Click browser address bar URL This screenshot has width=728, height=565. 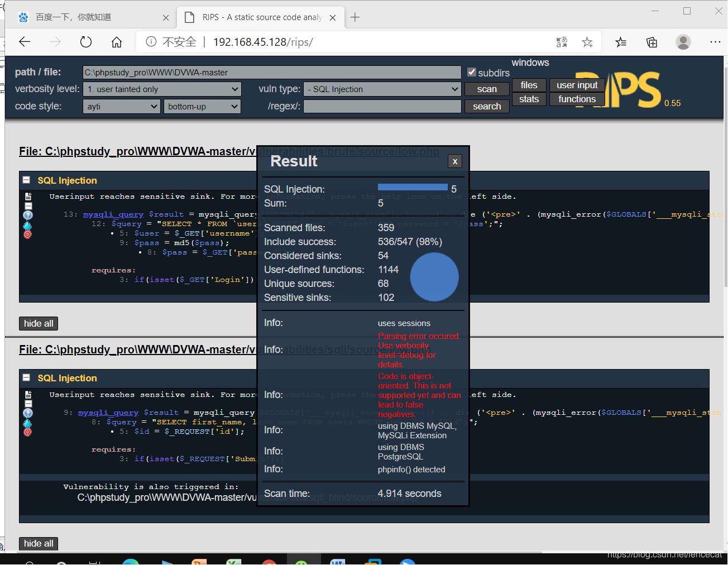pos(263,42)
